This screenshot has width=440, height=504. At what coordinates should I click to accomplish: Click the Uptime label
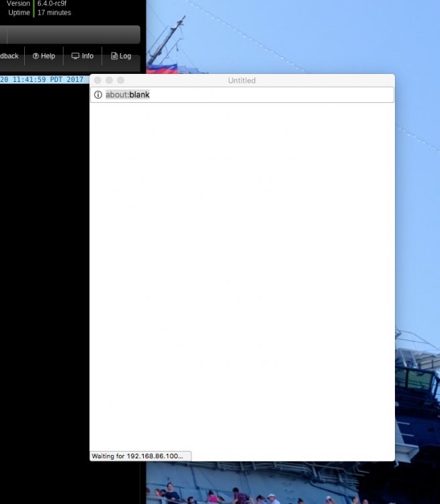tap(19, 13)
